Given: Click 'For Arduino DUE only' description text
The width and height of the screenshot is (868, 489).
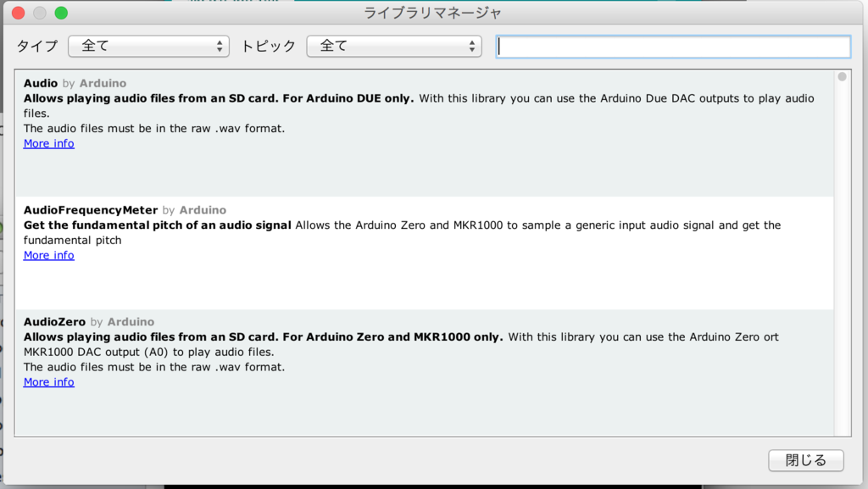Looking at the screenshot, I should point(348,98).
